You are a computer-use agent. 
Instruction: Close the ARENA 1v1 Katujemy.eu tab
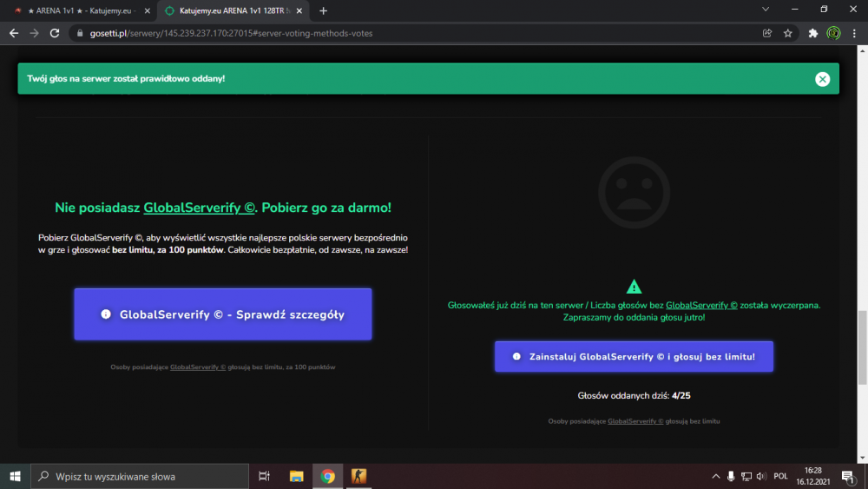tap(148, 10)
